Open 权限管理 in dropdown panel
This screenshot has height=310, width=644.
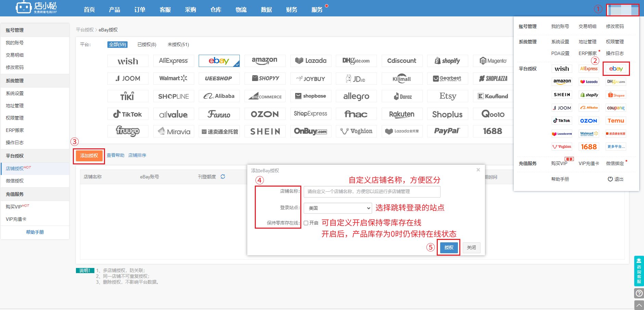coord(615,42)
